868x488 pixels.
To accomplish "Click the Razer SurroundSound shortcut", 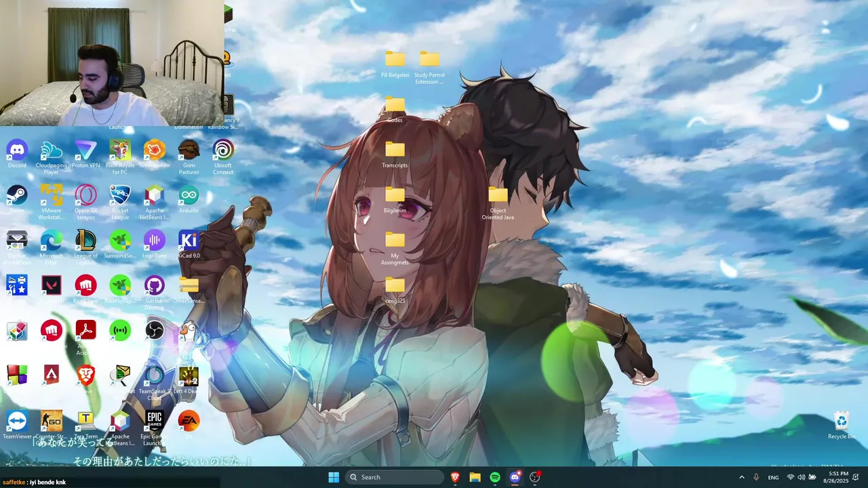I will click(x=120, y=245).
